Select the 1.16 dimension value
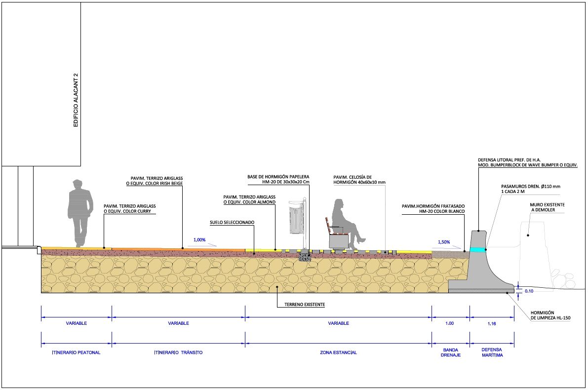588x390 pixels. point(492,323)
